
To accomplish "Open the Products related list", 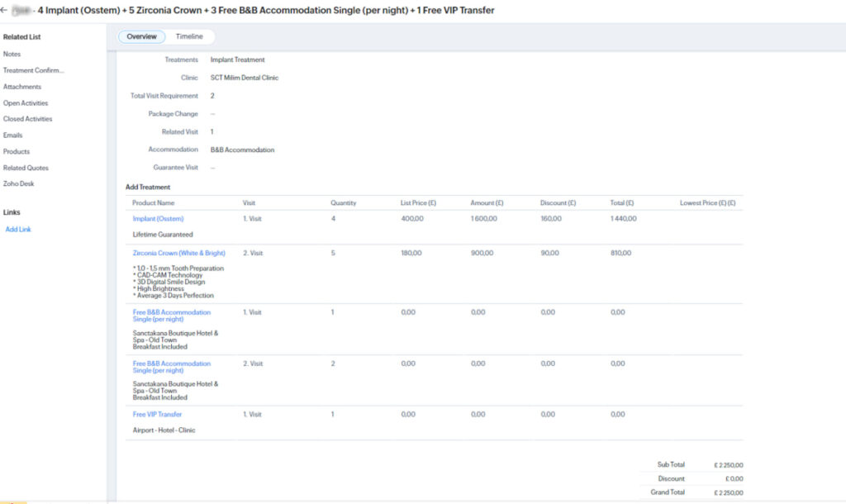I will point(17,150).
